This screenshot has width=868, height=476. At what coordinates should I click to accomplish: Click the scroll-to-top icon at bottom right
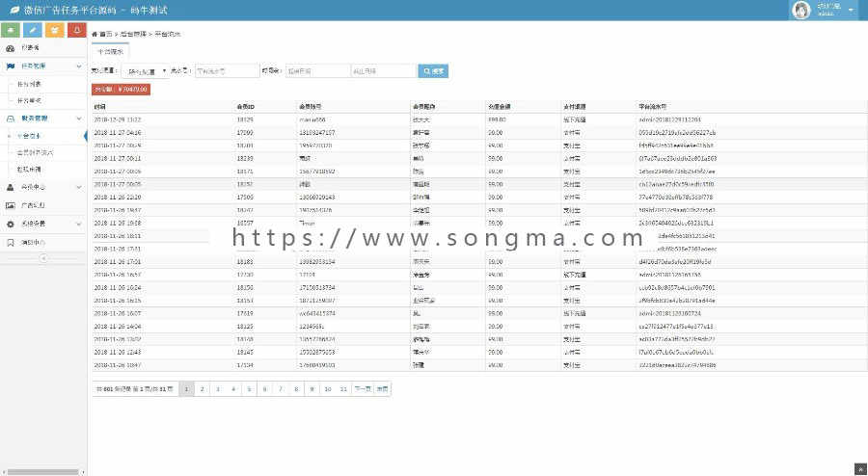point(861,469)
